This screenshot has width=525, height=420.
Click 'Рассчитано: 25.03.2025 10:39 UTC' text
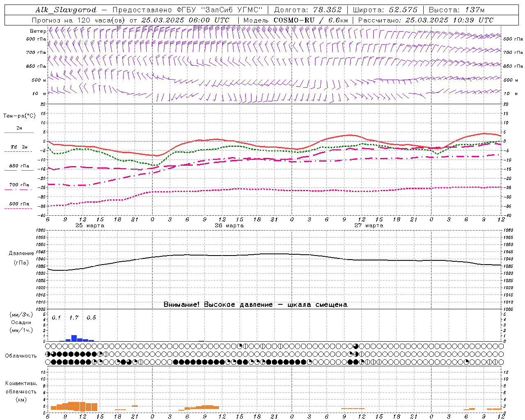click(426, 20)
